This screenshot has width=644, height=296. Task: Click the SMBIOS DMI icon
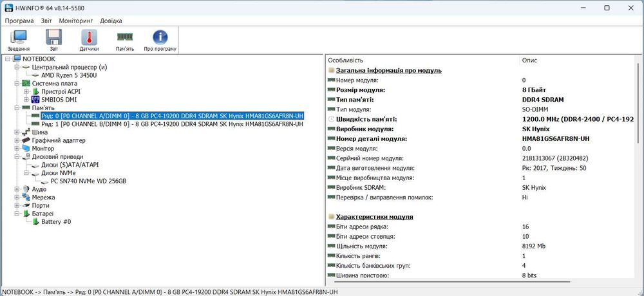tap(35, 99)
